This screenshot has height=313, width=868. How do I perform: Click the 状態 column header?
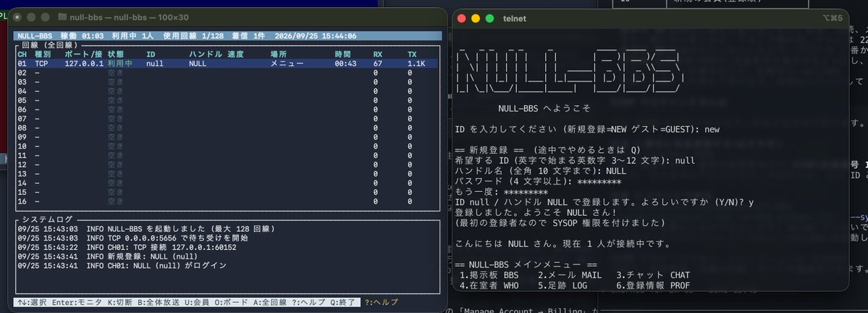point(116,54)
